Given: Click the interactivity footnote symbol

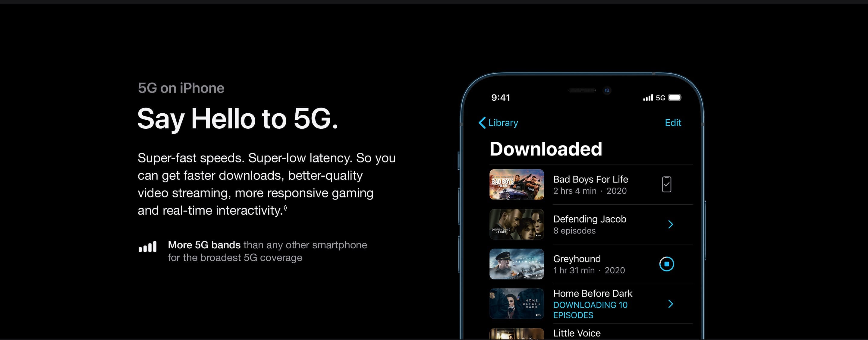Looking at the screenshot, I should click(x=285, y=208).
